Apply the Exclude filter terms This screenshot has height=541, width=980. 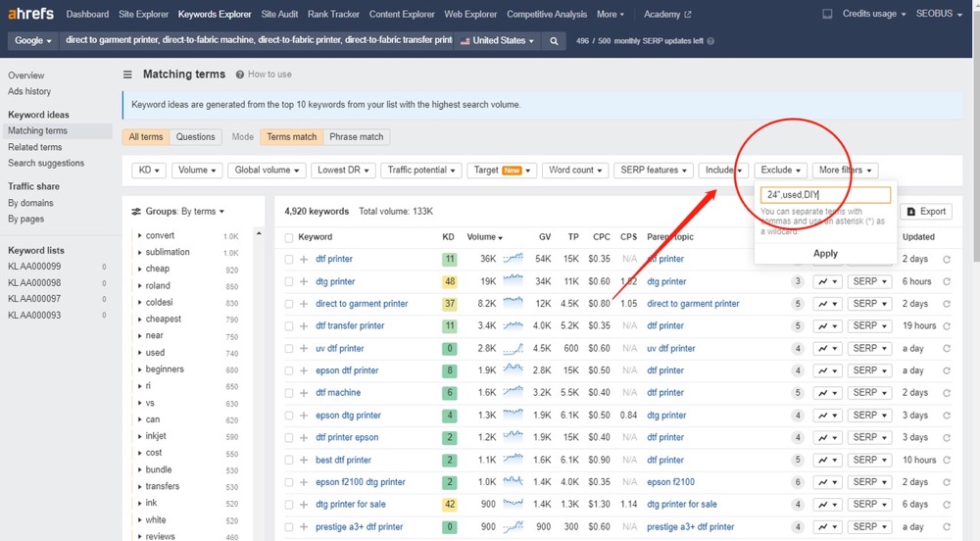825,254
